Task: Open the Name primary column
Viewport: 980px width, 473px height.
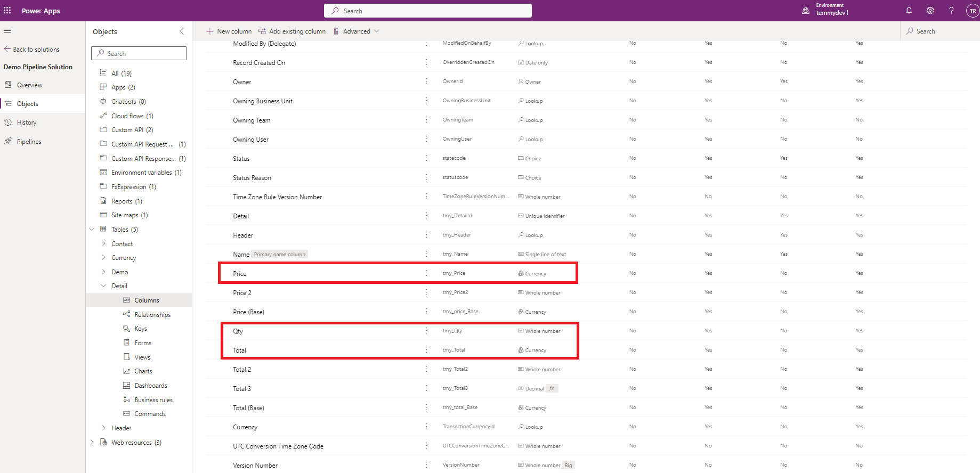Action: click(241, 255)
